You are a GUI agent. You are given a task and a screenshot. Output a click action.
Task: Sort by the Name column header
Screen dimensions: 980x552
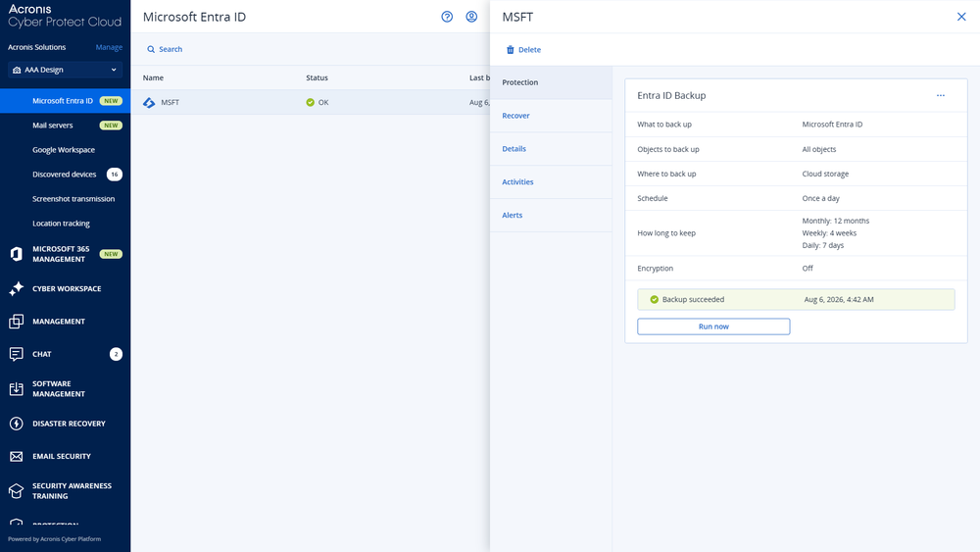153,77
